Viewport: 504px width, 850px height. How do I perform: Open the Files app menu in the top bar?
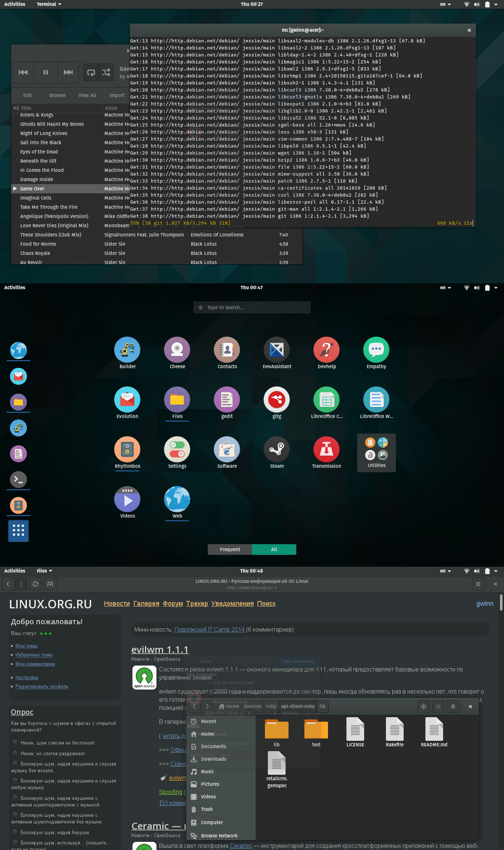[45, 571]
